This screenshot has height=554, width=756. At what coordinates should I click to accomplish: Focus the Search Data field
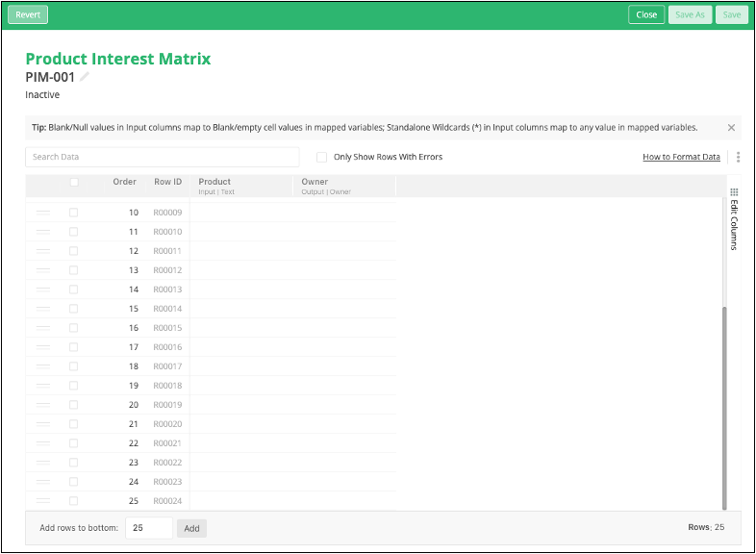click(163, 157)
